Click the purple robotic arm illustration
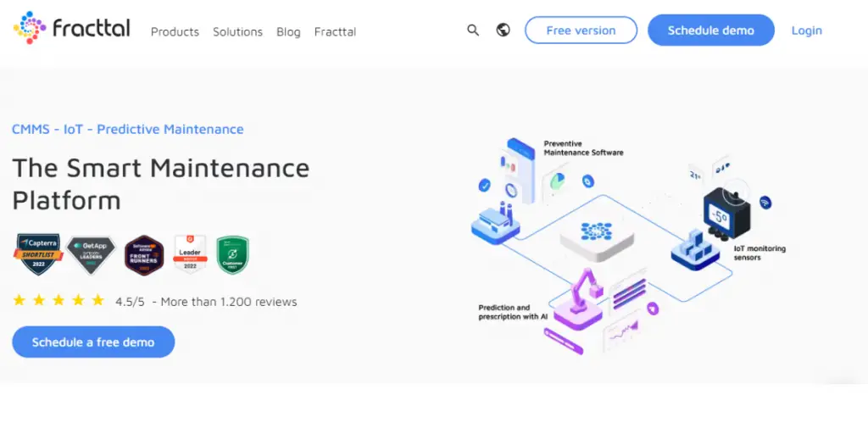 pyautogui.click(x=585, y=292)
